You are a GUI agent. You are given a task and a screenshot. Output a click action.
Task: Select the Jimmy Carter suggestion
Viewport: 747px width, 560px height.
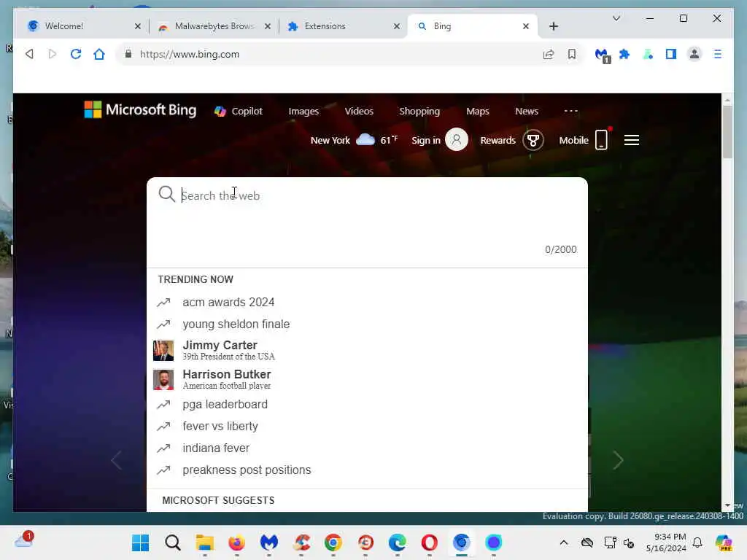click(367, 350)
